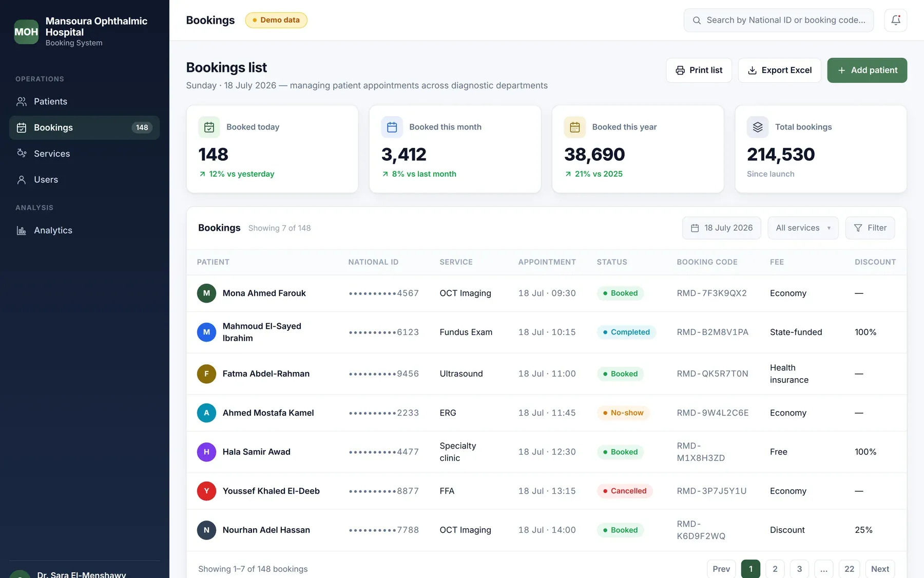Screen dimensions: 924x578
Task: Jump to pagination page 3
Action: (x=799, y=569)
